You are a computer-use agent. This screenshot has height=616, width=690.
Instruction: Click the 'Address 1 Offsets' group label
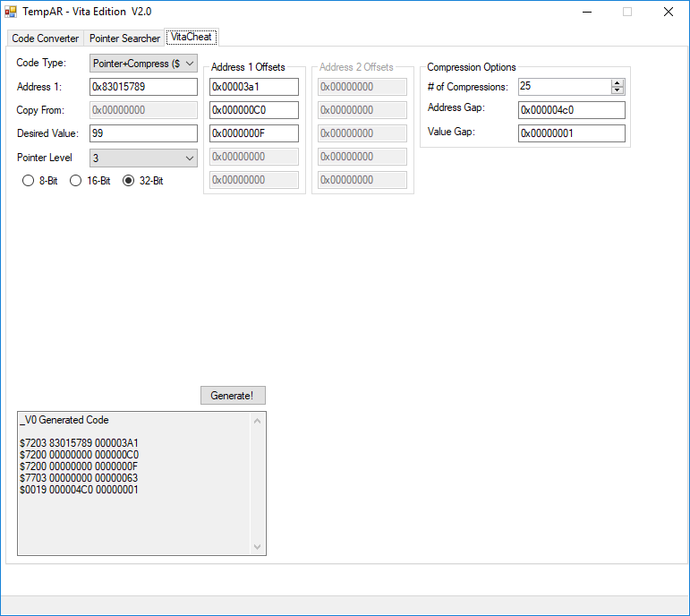coord(248,67)
